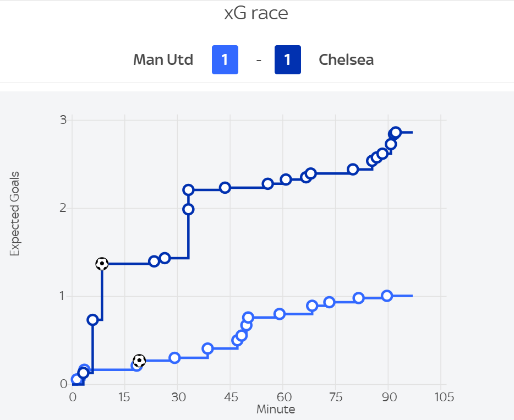Click Man Utd's goal football icon on the light line
Screen dimensions: 514x420
point(139,361)
